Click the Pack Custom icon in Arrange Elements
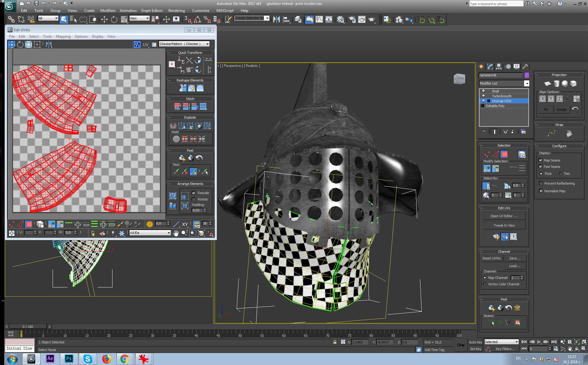Screen dimensions: 588x365 (173, 196)
